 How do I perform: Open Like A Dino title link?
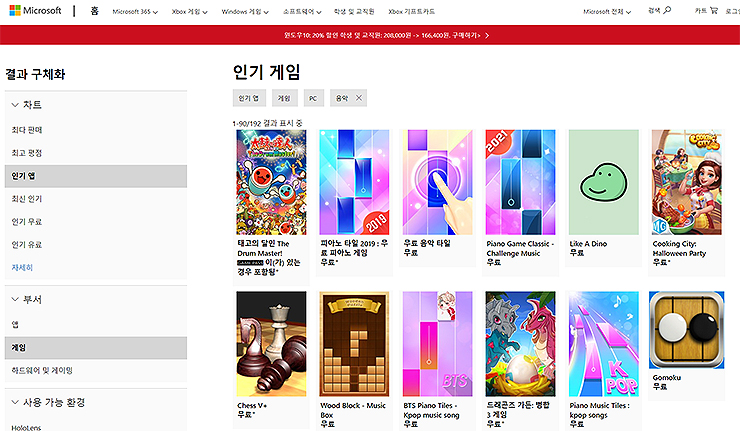(x=588, y=244)
